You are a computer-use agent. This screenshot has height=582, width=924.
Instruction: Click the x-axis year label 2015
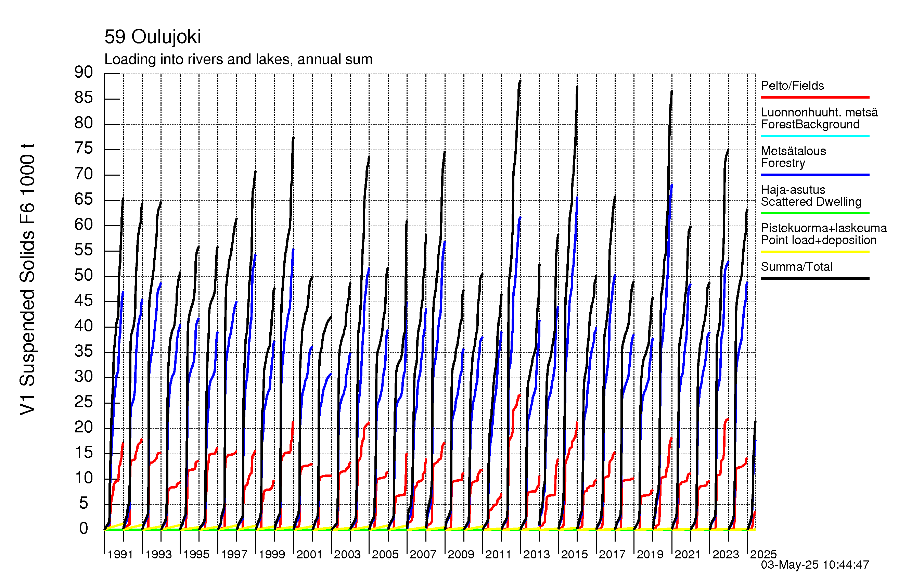[x=575, y=554]
